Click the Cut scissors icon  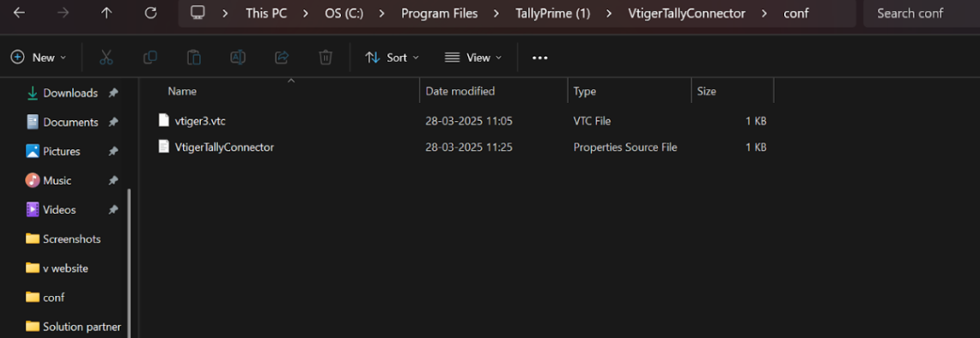point(106,57)
